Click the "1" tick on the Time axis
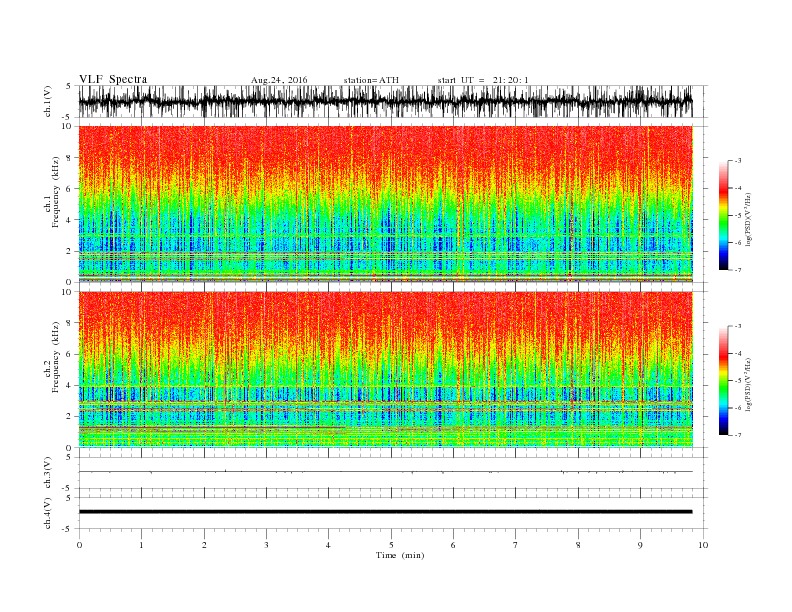The height and width of the screenshot is (612, 792). coord(141,545)
